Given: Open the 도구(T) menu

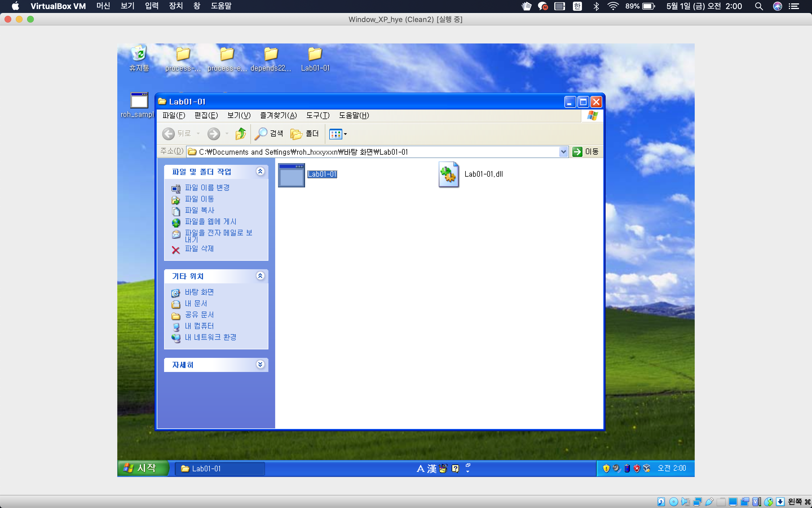Looking at the screenshot, I should pos(318,116).
